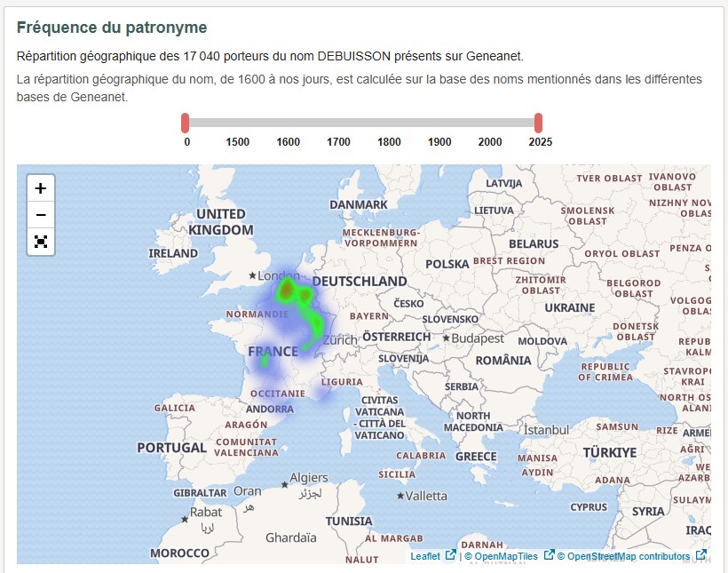This screenshot has width=728, height=573.
Task: Zoom in on the map with plus control
Action: [x=40, y=187]
